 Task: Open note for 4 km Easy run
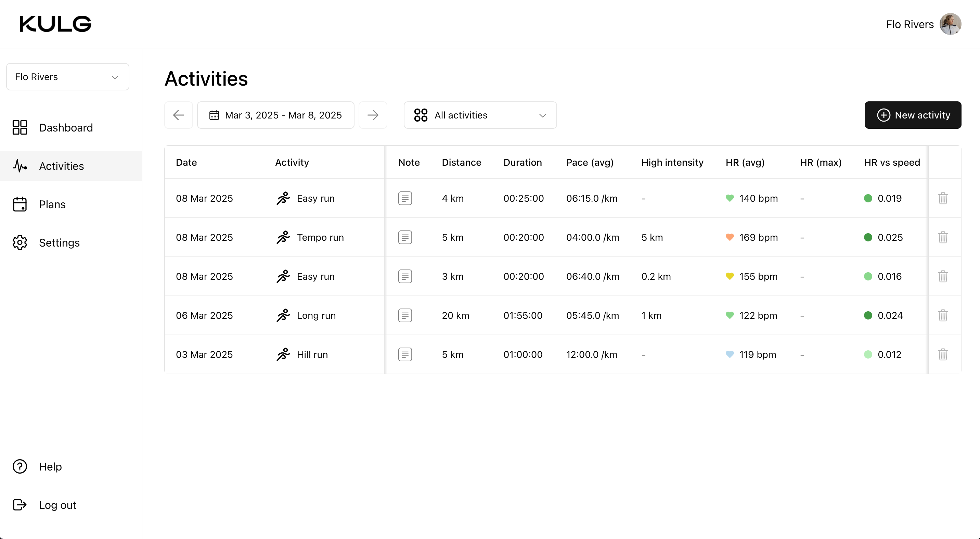(x=405, y=198)
